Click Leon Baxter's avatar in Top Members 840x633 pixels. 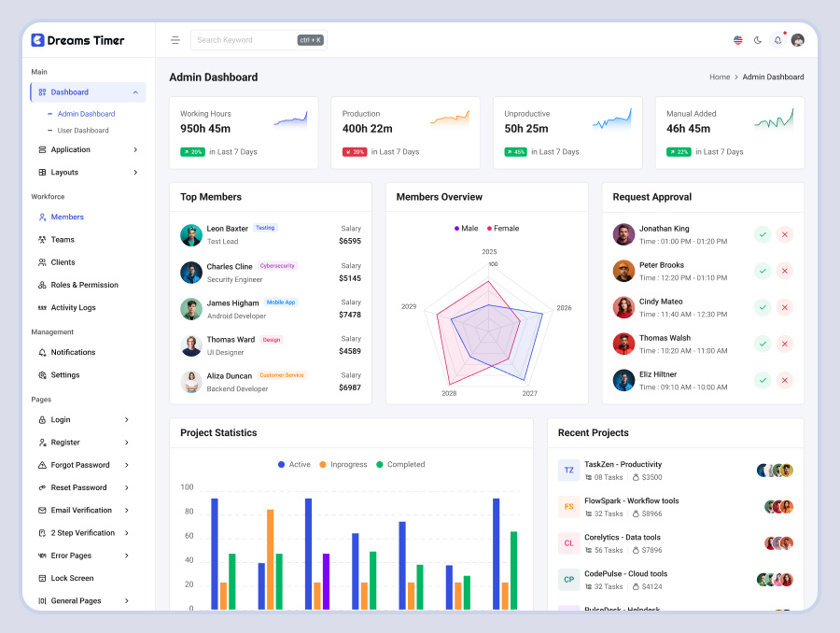[x=191, y=235]
